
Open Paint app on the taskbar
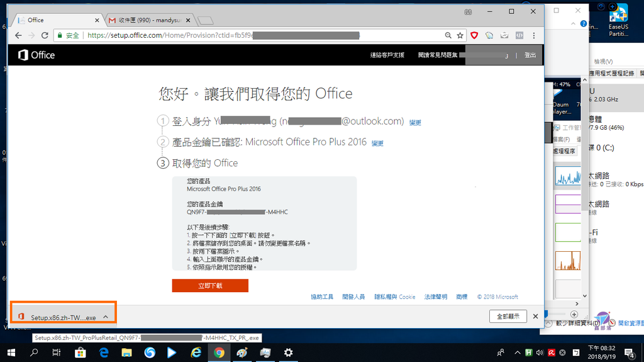(242, 353)
